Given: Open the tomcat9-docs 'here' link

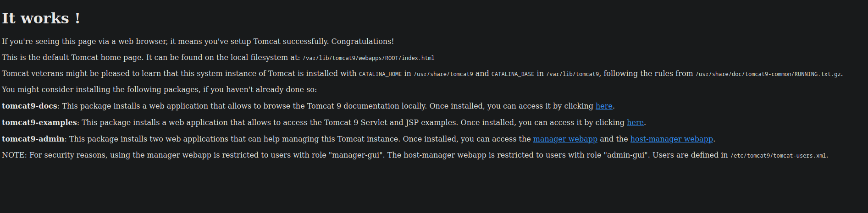Looking at the screenshot, I should pyautogui.click(x=604, y=106).
